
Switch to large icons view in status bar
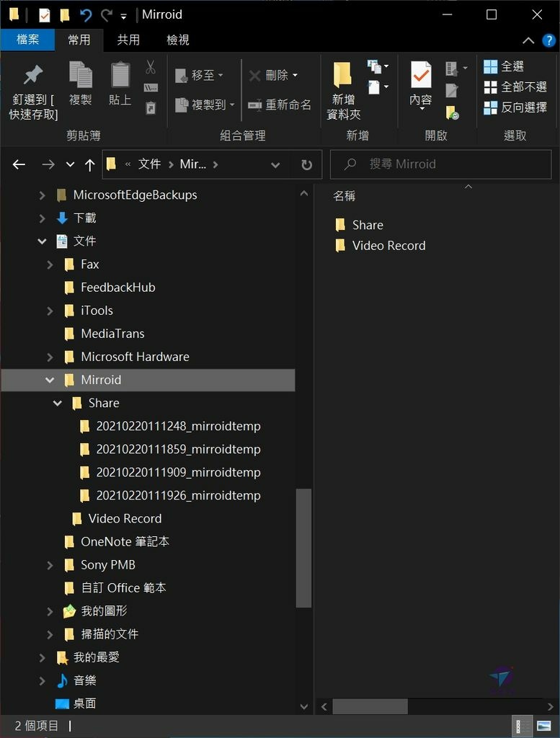(543, 726)
